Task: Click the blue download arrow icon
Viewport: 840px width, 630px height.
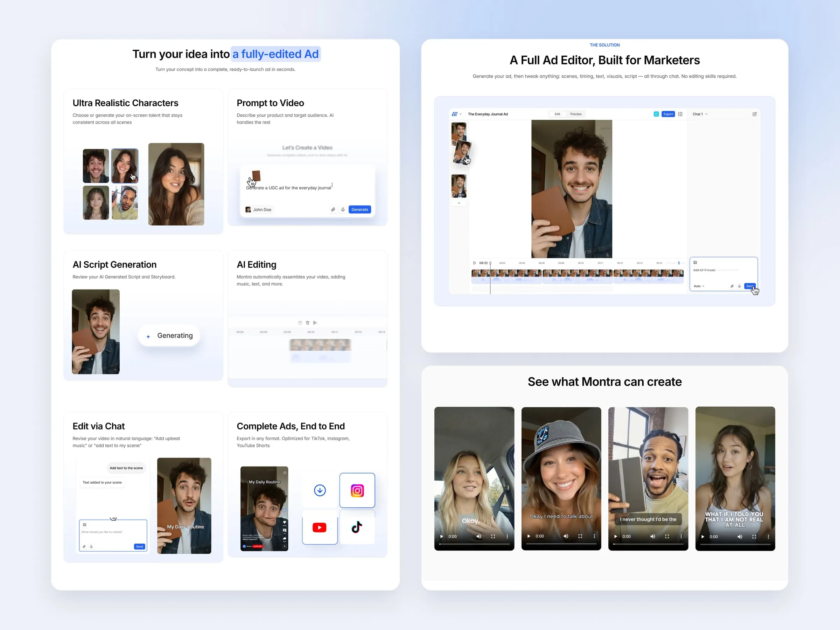Action: pos(320,490)
